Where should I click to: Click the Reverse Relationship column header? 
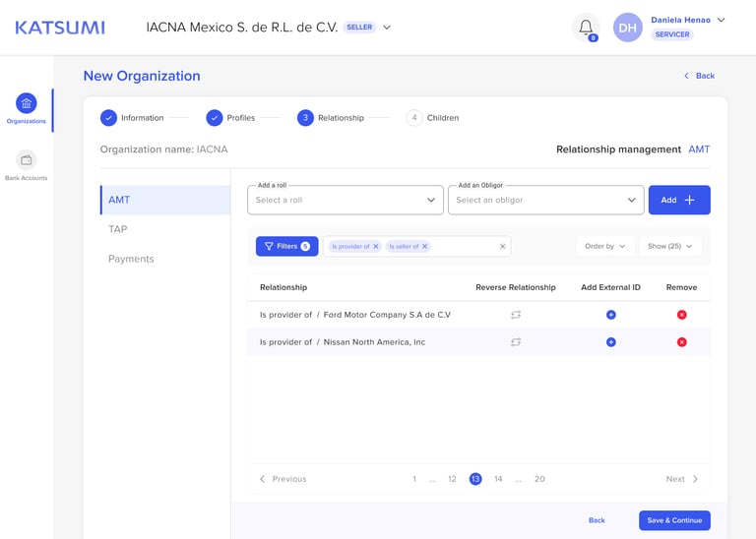tap(516, 287)
